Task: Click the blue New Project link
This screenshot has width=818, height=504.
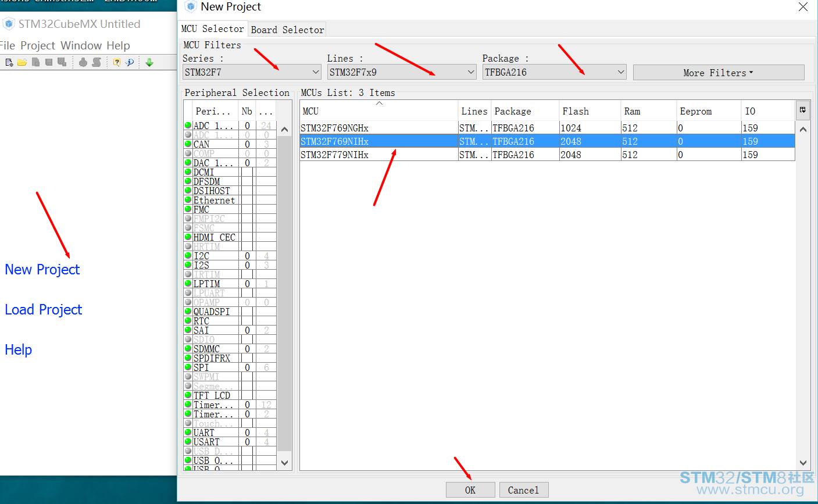Action: click(x=42, y=269)
